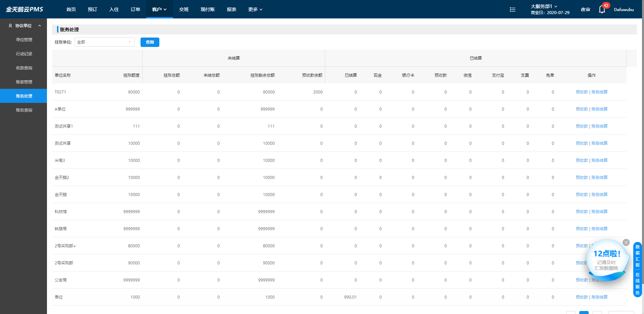Image resolution: width=644 pixels, height=314 pixels.
Task: Click 账务结算 for the 金天鹅2 row
Action: coord(599,177)
